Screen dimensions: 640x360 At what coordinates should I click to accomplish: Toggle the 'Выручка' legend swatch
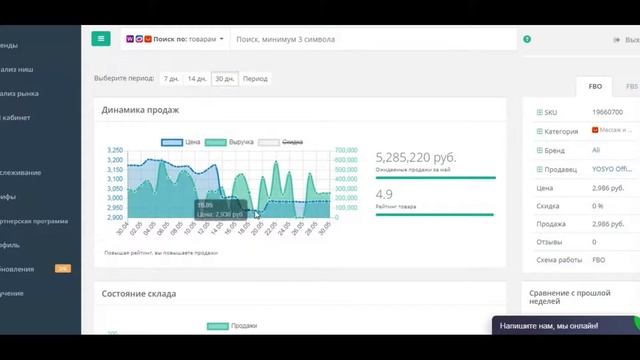pyautogui.click(x=216, y=142)
